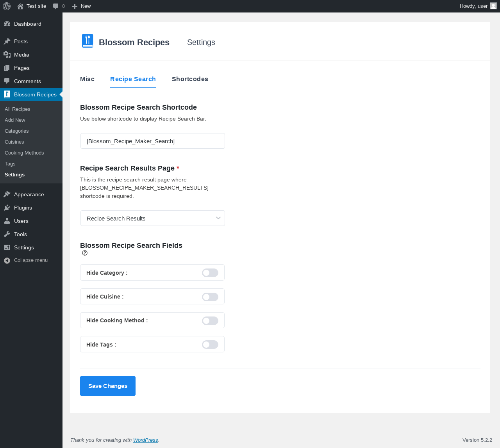This screenshot has height=448, width=500.
Task: Click the Users person icon
Action: click(7, 221)
